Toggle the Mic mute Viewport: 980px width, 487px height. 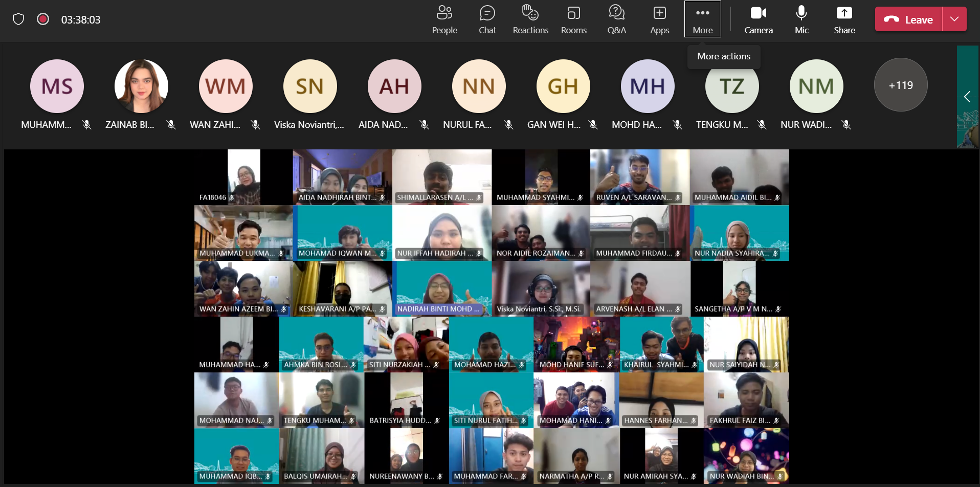pos(801,19)
